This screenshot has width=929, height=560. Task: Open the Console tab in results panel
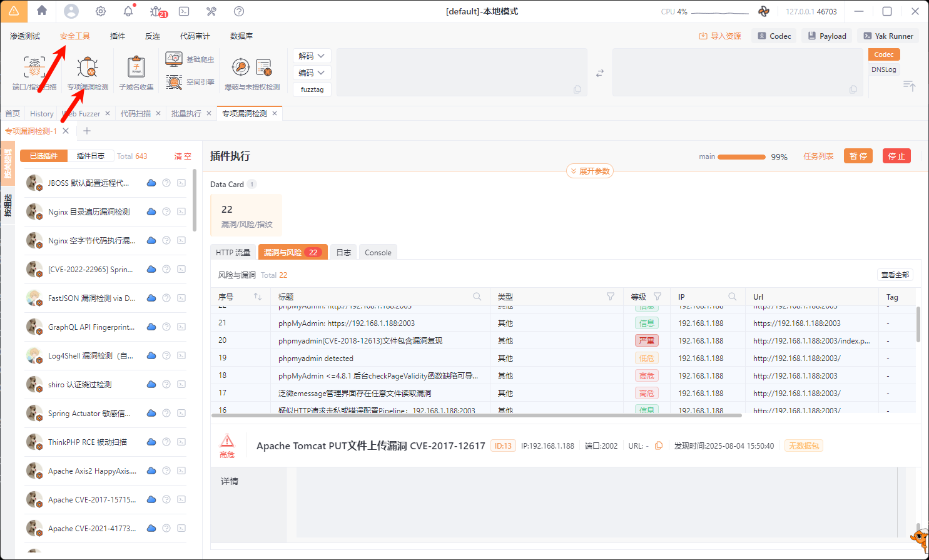click(378, 252)
